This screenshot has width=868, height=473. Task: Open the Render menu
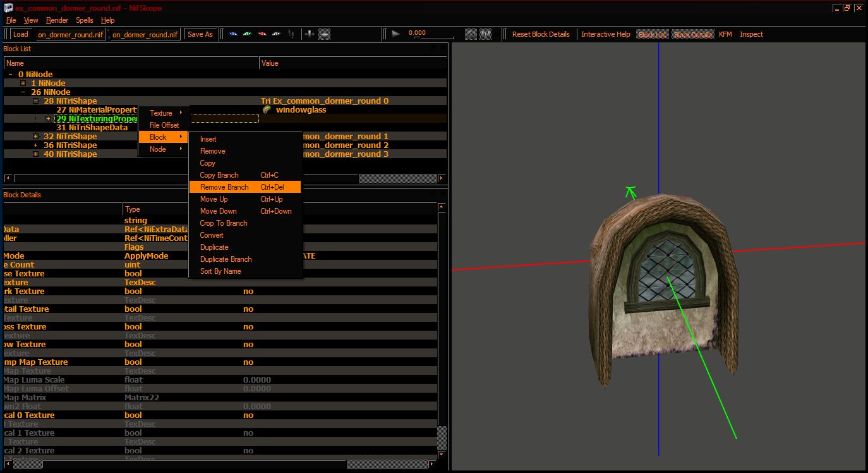tap(57, 20)
